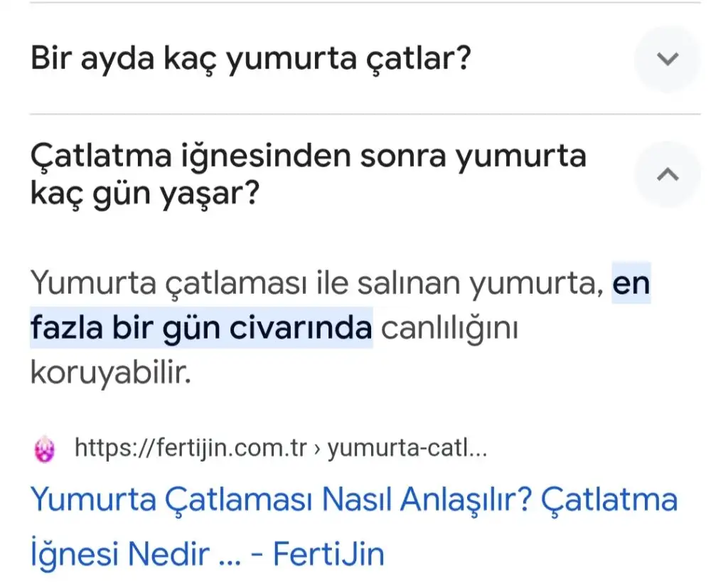The width and height of the screenshot is (728, 587).
Task: Click the FertiJin site favicon
Action: (45, 449)
